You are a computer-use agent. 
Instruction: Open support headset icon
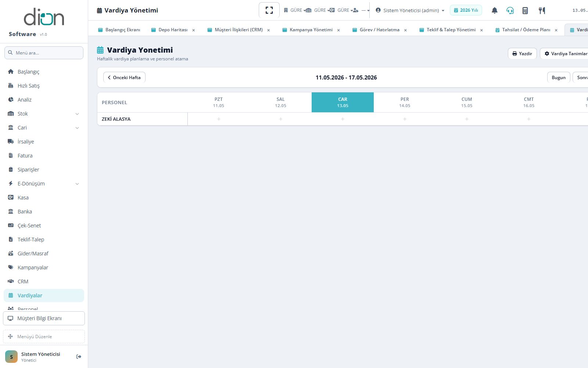[510, 10]
